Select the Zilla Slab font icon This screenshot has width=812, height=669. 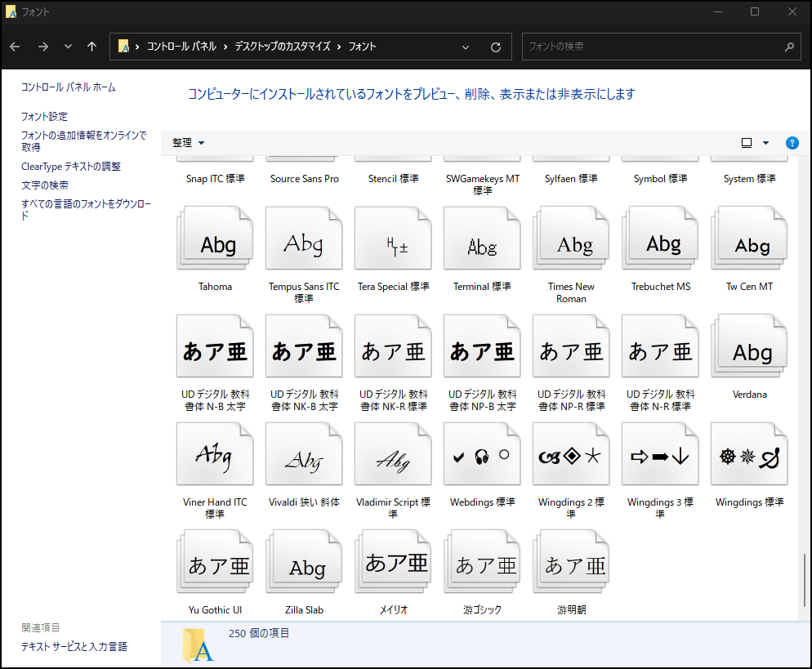tap(304, 562)
